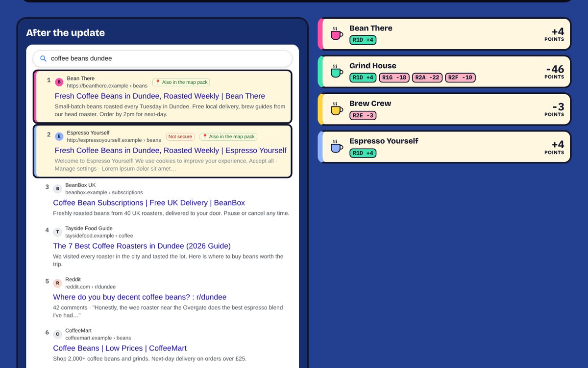Click the 'Bean There' site name in result 1

pyautogui.click(x=81, y=79)
